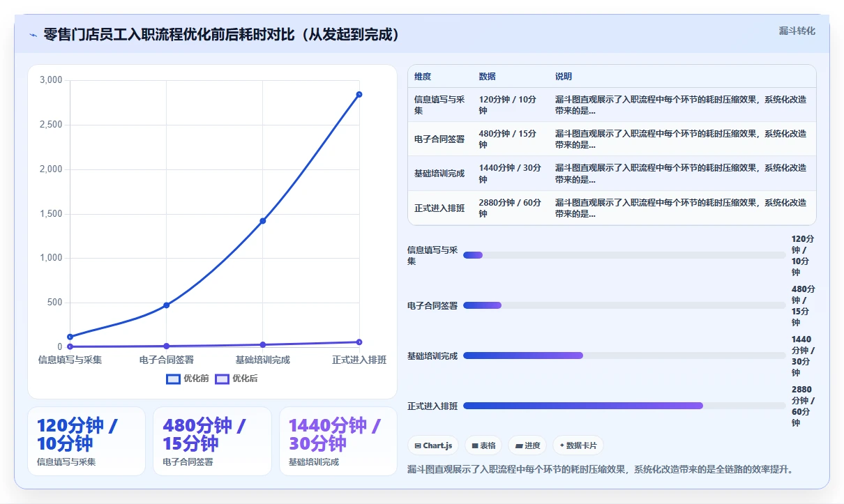Click the 正式进入排班 x-axis label
This screenshot has height=504, width=844.
pos(359,360)
